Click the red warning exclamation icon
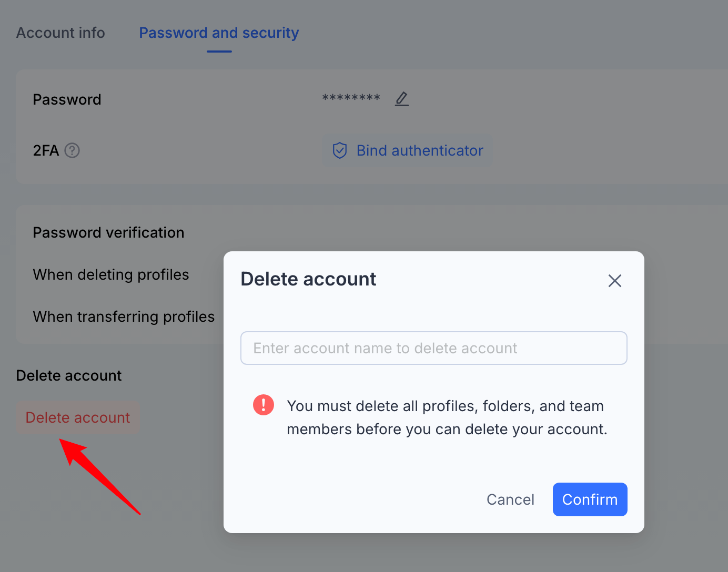728x572 pixels. pyautogui.click(x=264, y=405)
